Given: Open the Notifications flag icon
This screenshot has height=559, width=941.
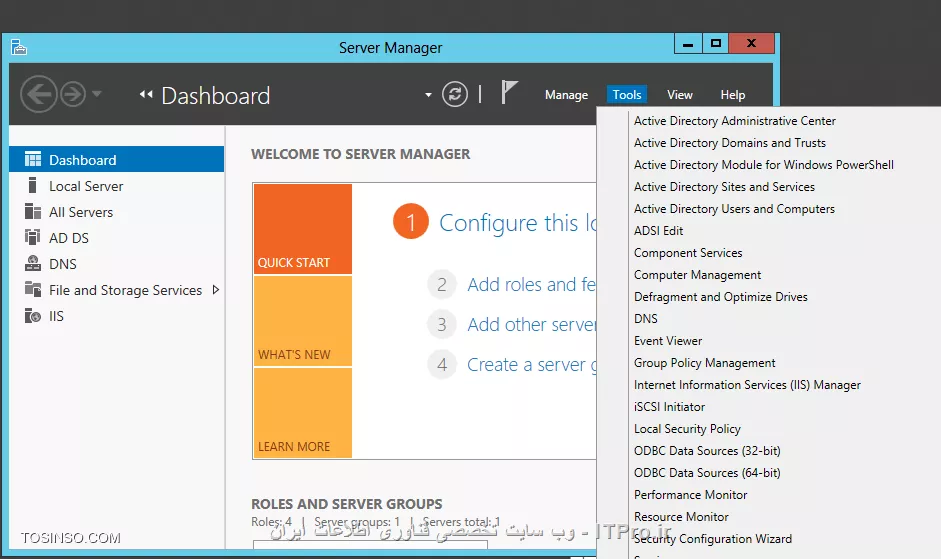Looking at the screenshot, I should 509,92.
